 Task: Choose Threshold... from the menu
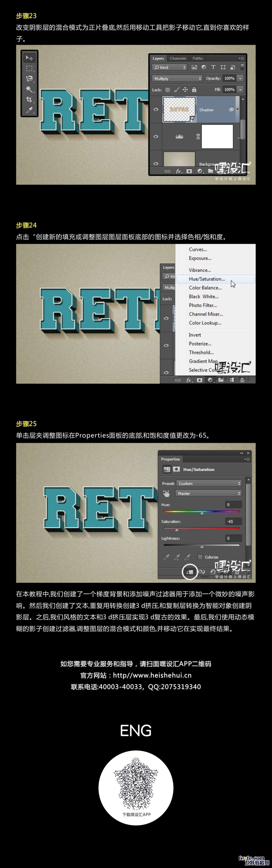[x=201, y=352]
